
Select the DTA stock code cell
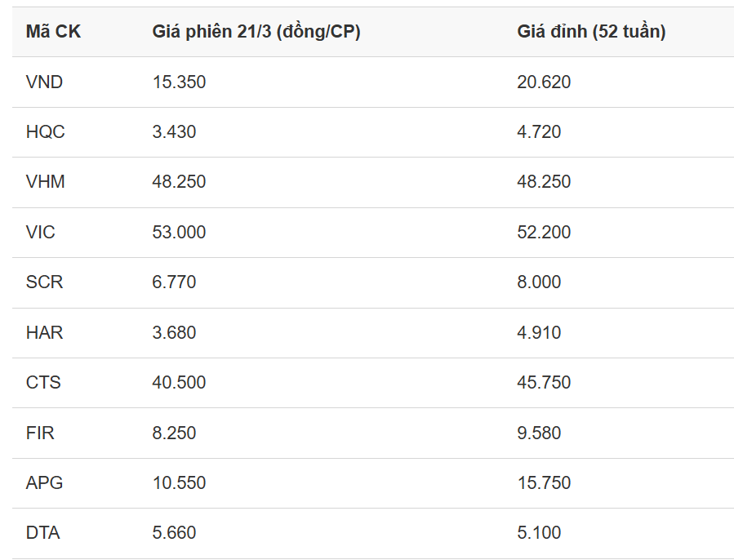click(42, 533)
